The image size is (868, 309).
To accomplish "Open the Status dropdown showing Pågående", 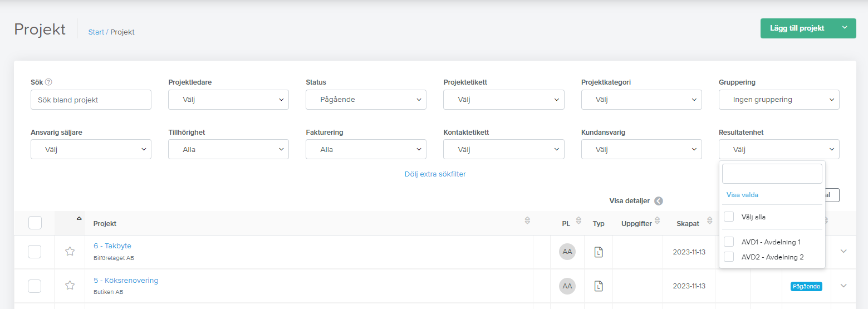I will tap(366, 100).
